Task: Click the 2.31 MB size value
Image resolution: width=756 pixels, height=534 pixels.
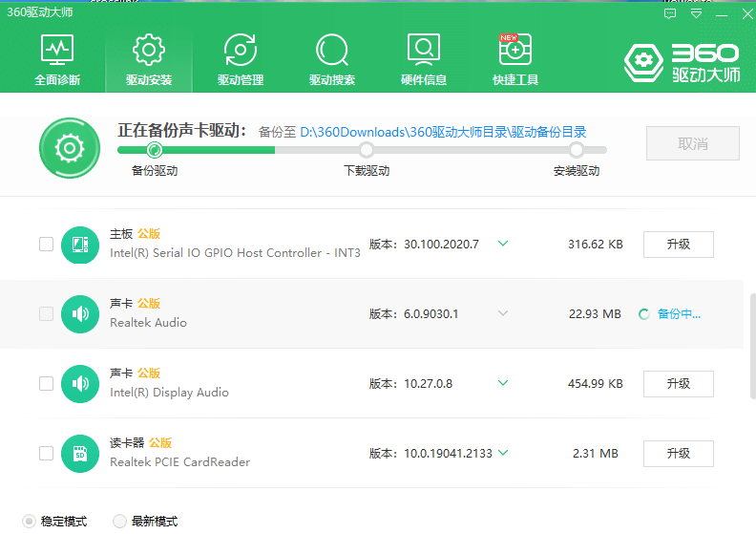Action: (x=596, y=454)
